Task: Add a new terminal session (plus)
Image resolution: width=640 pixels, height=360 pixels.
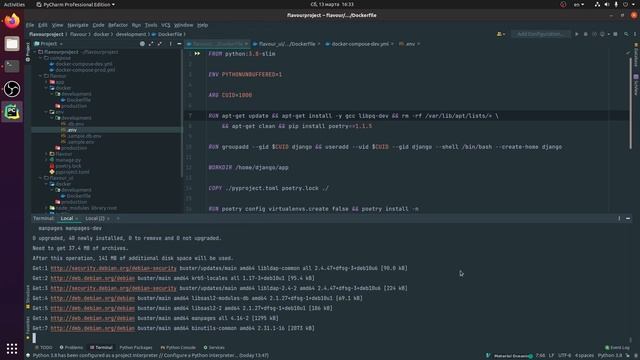Action: [118, 218]
